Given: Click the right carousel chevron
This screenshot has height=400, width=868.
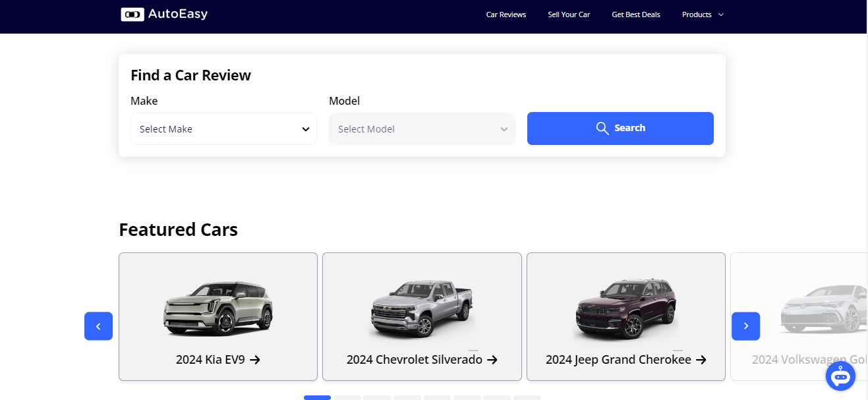Looking at the screenshot, I should [x=745, y=326].
